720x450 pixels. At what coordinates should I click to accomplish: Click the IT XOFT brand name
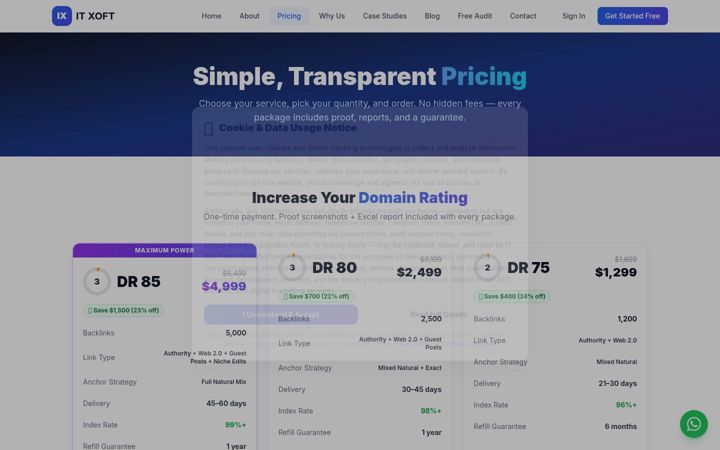coord(95,16)
